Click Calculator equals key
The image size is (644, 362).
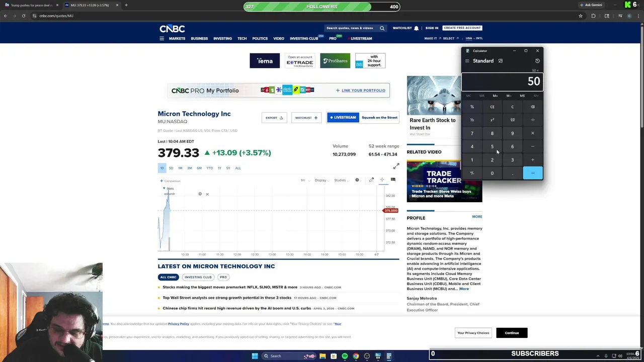[533, 173]
